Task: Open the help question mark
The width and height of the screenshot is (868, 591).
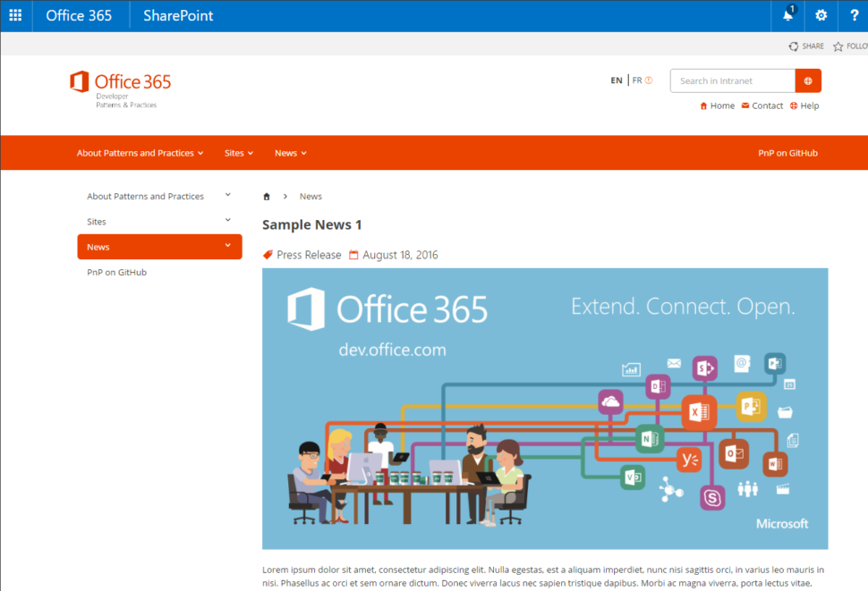Action: [x=855, y=15]
